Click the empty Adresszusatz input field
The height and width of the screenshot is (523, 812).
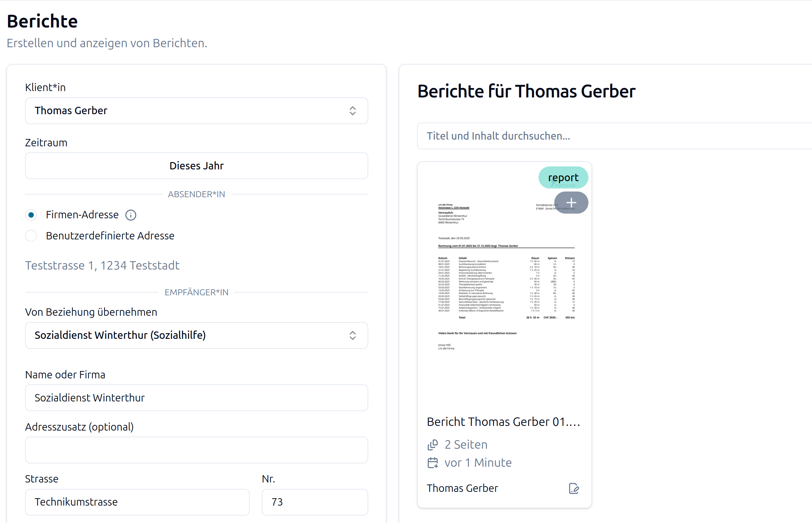click(196, 450)
